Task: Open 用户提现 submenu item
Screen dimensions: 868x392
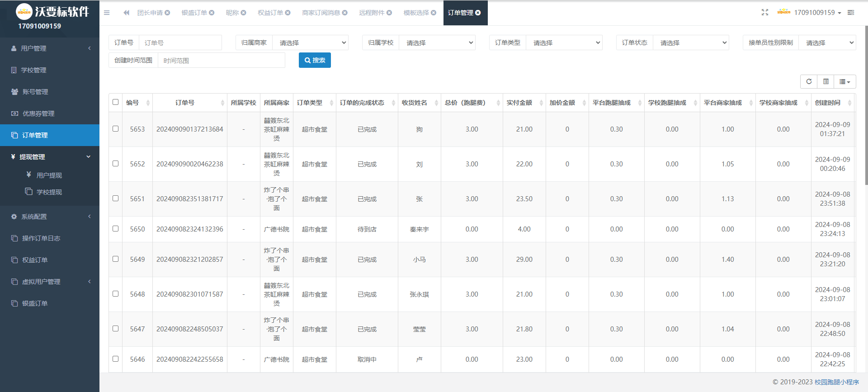Action: click(x=49, y=175)
